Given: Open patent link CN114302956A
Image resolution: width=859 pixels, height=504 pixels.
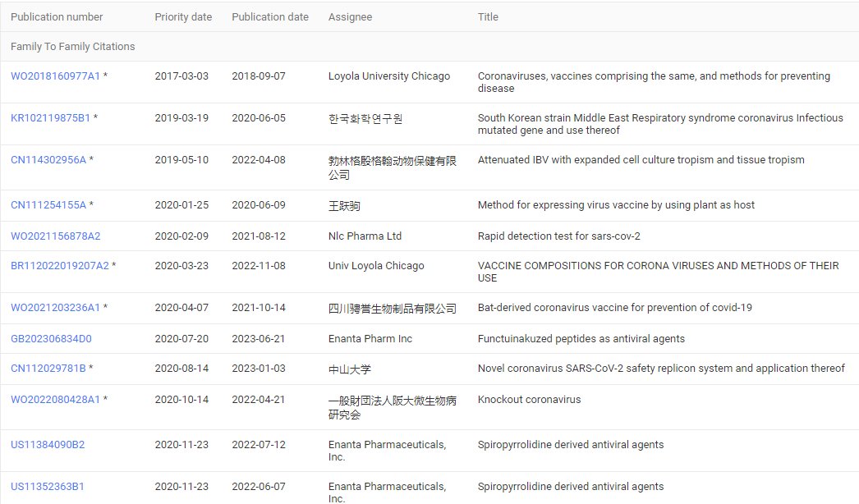Looking at the screenshot, I should click(x=48, y=160).
